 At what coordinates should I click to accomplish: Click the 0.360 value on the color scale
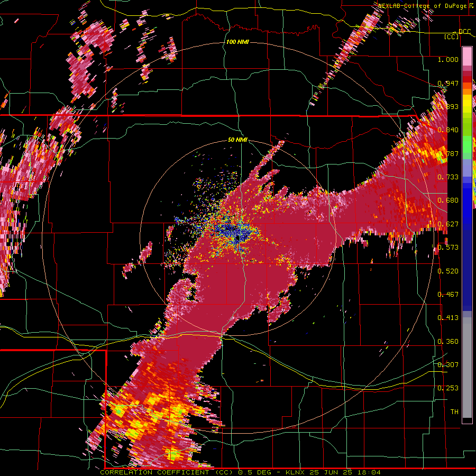(448, 342)
